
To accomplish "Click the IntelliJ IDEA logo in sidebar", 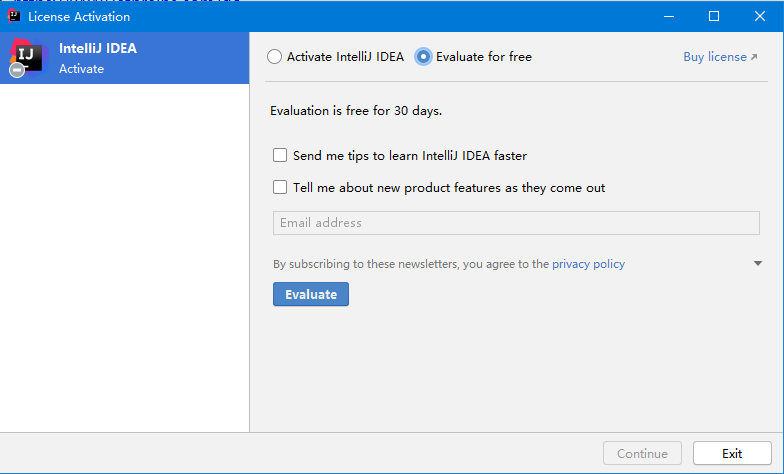I will click(x=28, y=56).
